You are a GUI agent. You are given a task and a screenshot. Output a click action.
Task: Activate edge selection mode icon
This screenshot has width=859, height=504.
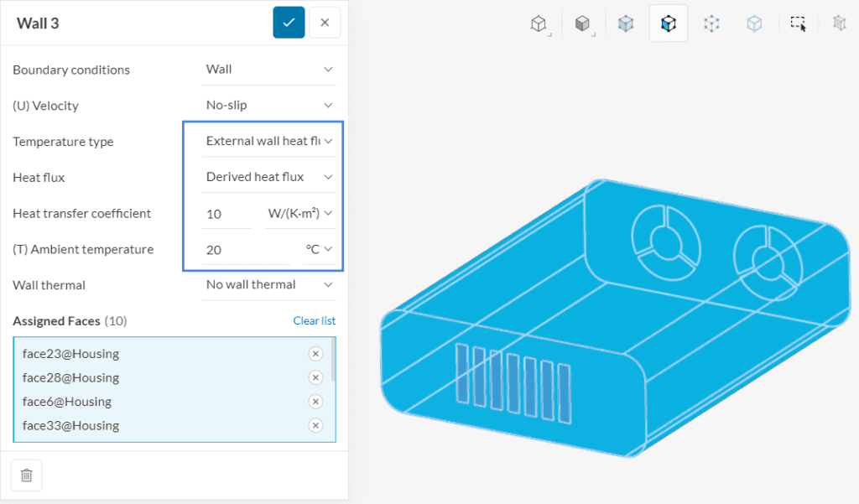pos(754,24)
